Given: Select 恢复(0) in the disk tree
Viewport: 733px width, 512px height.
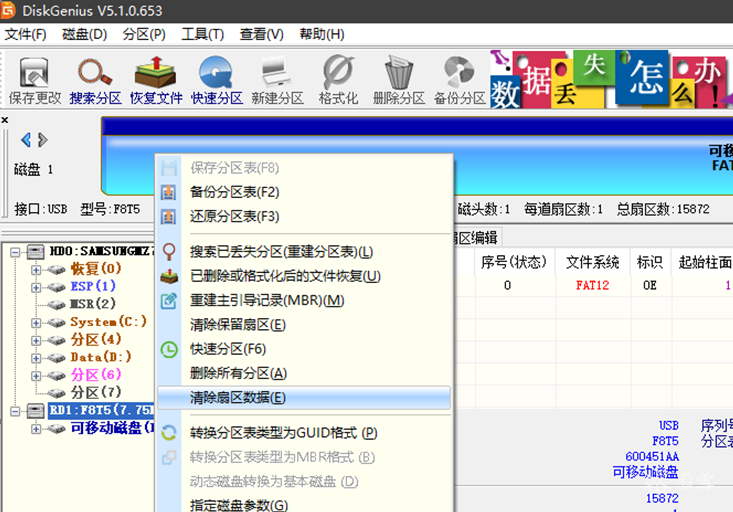Looking at the screenshot, I should click(x=96, y=268).
